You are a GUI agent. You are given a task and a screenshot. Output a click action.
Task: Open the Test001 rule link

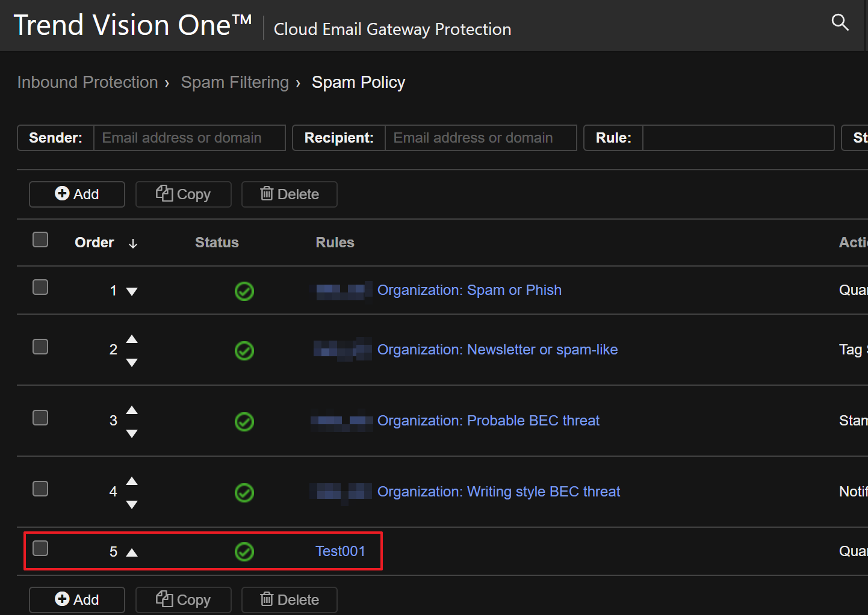[x=340, y=551]
